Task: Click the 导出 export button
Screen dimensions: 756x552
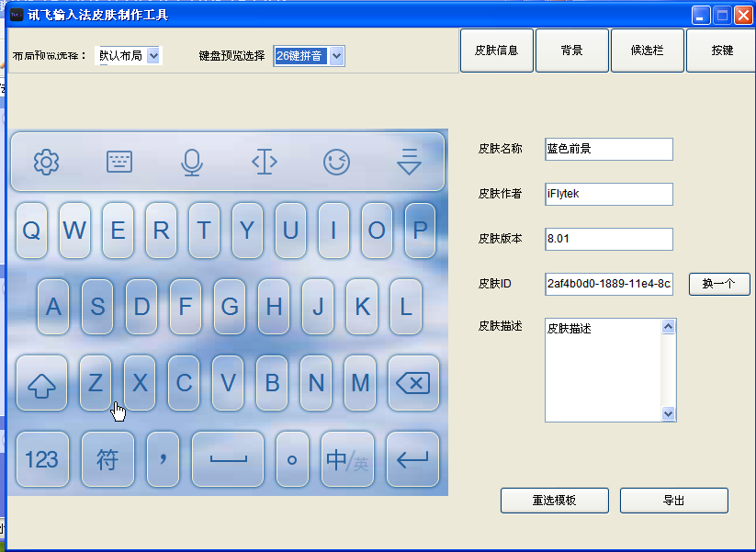Action: click(673, 501)
